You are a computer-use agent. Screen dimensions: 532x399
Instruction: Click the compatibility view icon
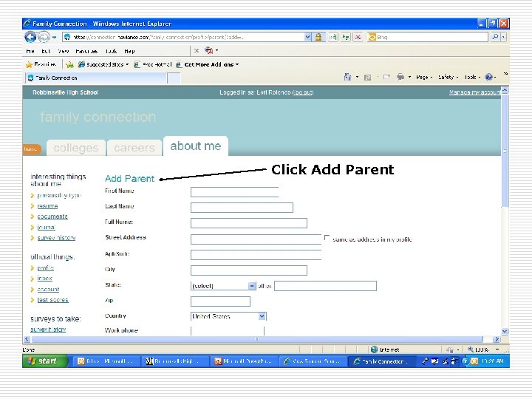click(333, 37)
